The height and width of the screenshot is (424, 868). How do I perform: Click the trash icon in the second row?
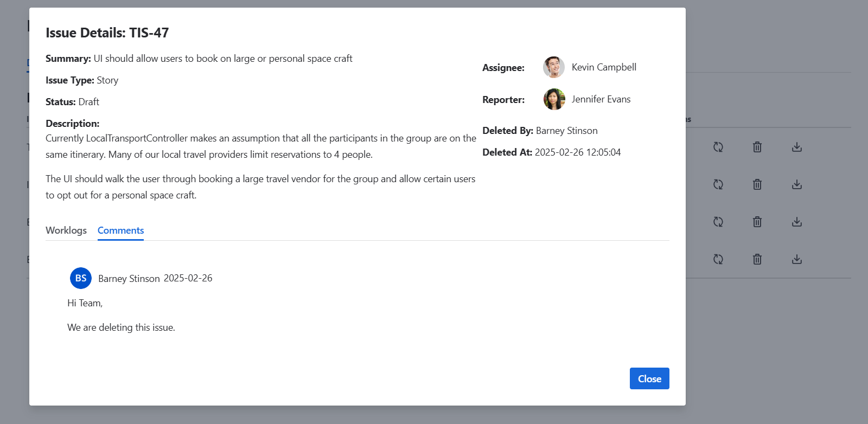(x=757, y=184)
